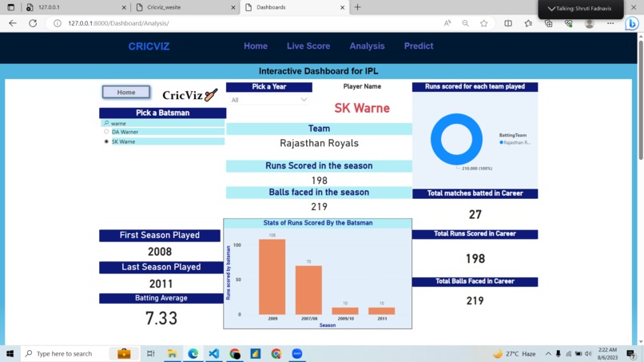
Task: Open the Windows Start menu
Action: (10, 353)
